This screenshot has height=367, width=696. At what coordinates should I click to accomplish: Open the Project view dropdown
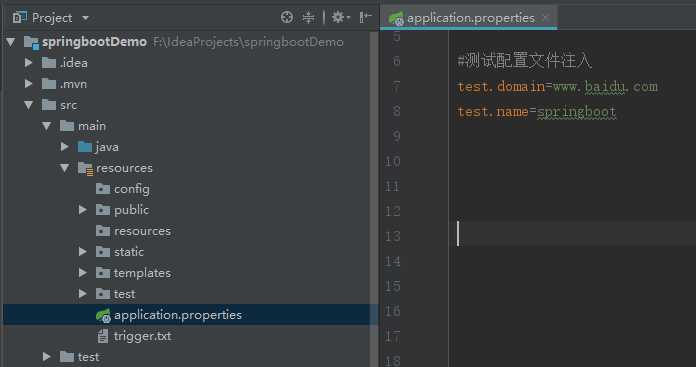85,18
